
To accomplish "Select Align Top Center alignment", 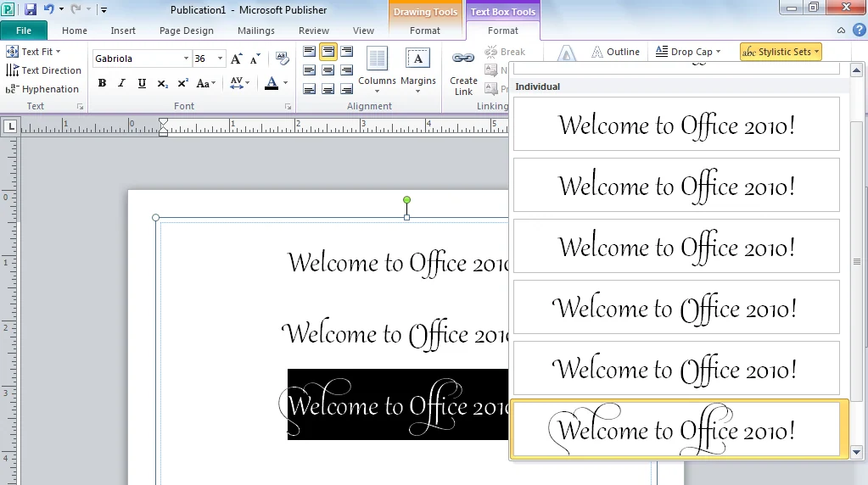I will click(x=328, y=52).
